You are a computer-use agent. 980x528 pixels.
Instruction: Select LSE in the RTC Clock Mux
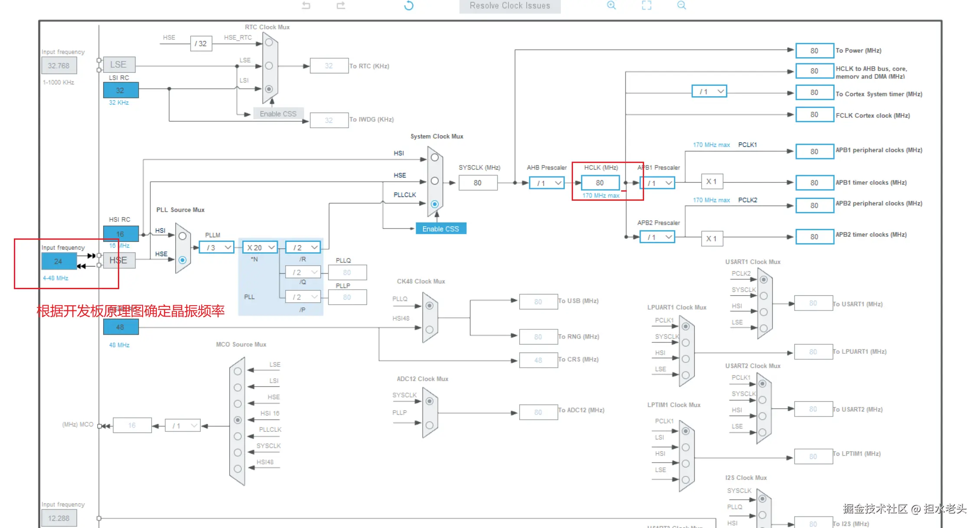[x=269, y=66]
